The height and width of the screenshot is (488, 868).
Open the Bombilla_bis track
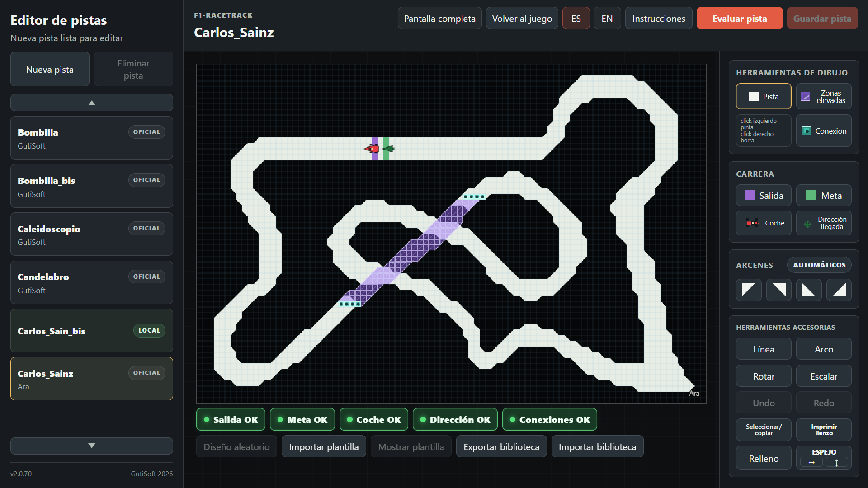click(92, 186)
